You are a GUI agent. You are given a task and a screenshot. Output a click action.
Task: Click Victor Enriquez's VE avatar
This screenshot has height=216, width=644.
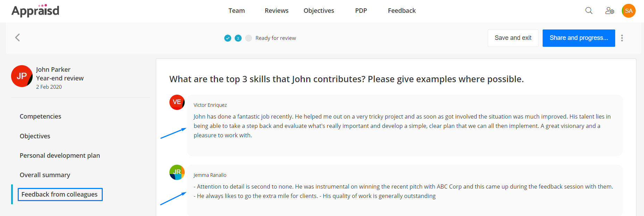177,102
